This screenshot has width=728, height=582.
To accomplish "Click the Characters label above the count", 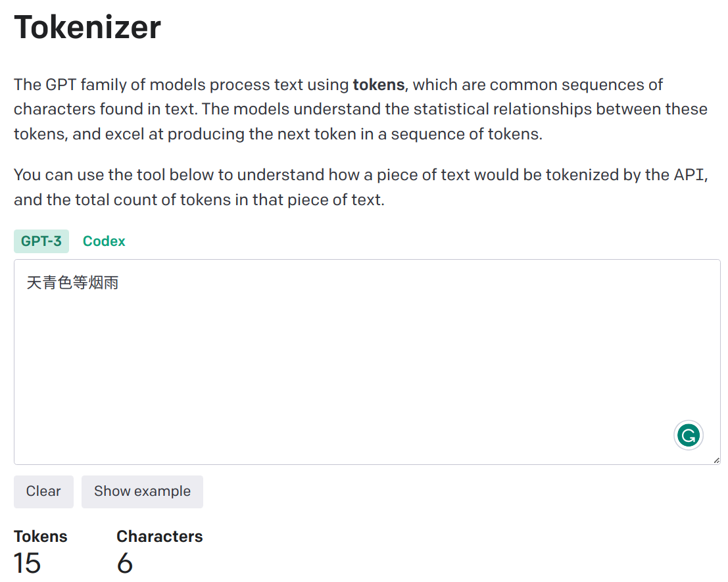I will tap(159, 536).
